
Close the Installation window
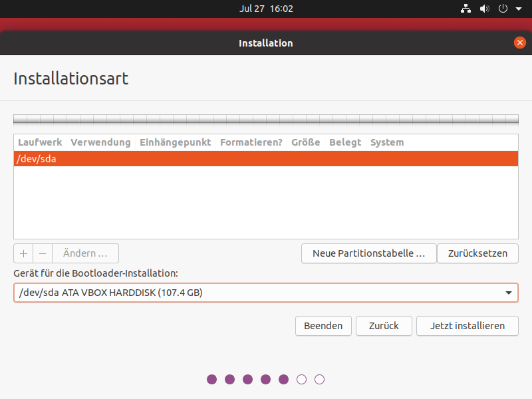[x=519, y=43]
